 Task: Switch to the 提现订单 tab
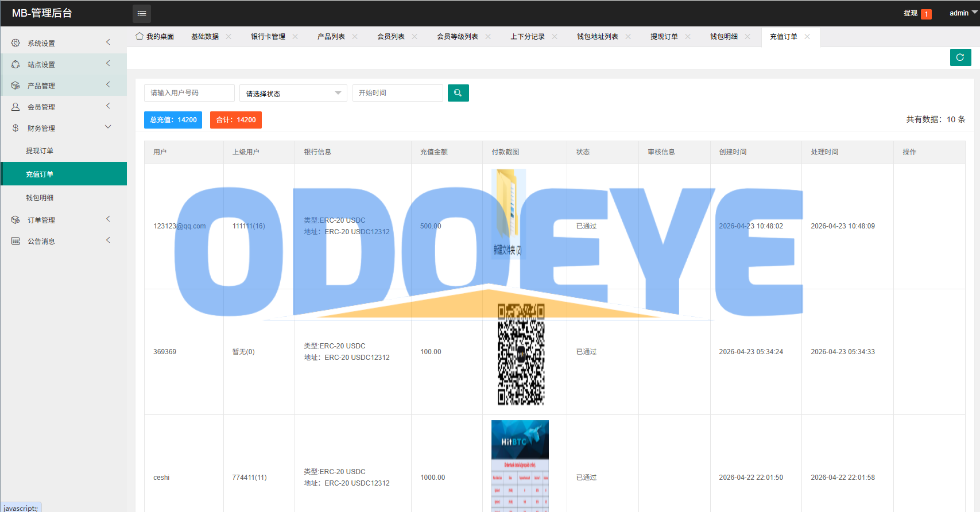(x=664, y=37)
